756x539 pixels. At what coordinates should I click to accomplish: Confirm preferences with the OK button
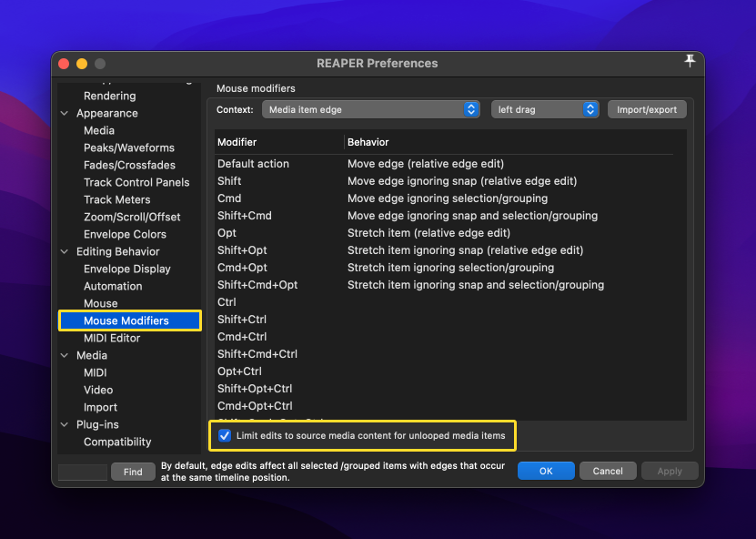(x=546, y=471)
